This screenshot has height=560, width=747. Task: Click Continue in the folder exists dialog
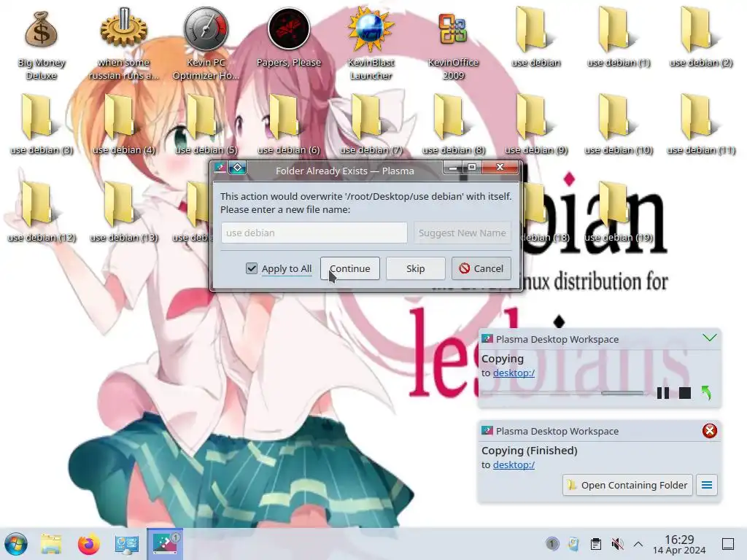[349, 268]
